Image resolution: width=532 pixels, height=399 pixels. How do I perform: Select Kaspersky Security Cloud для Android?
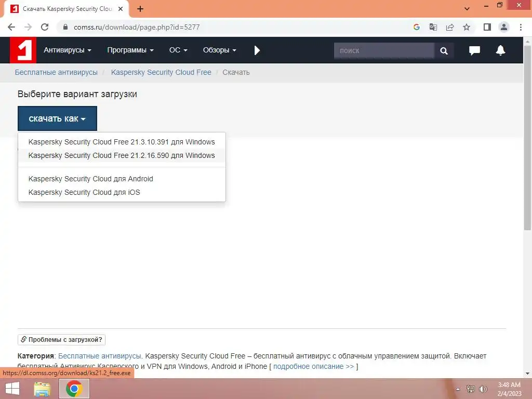point(122,179)
